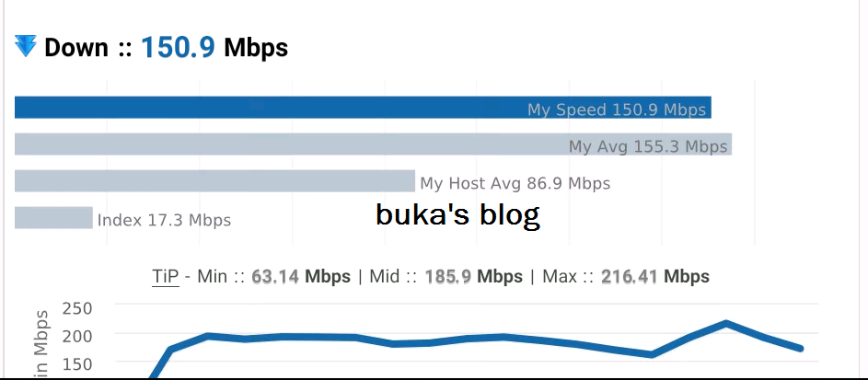Select the 150.9 download value
This screenshot has width=868, height=380.
tap(178, 48)
